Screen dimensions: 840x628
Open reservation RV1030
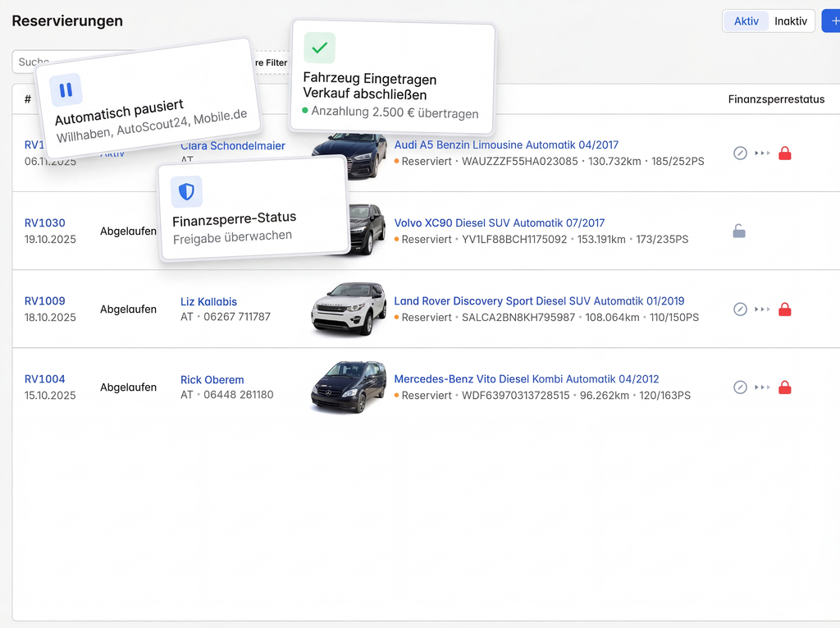tap(44, 223)
